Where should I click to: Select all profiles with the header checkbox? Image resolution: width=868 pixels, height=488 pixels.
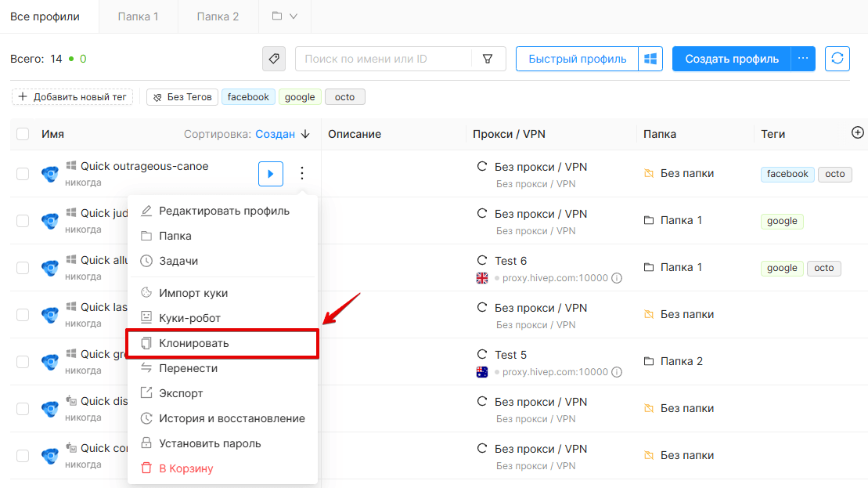pyautogui.click(x=23, y=134)
